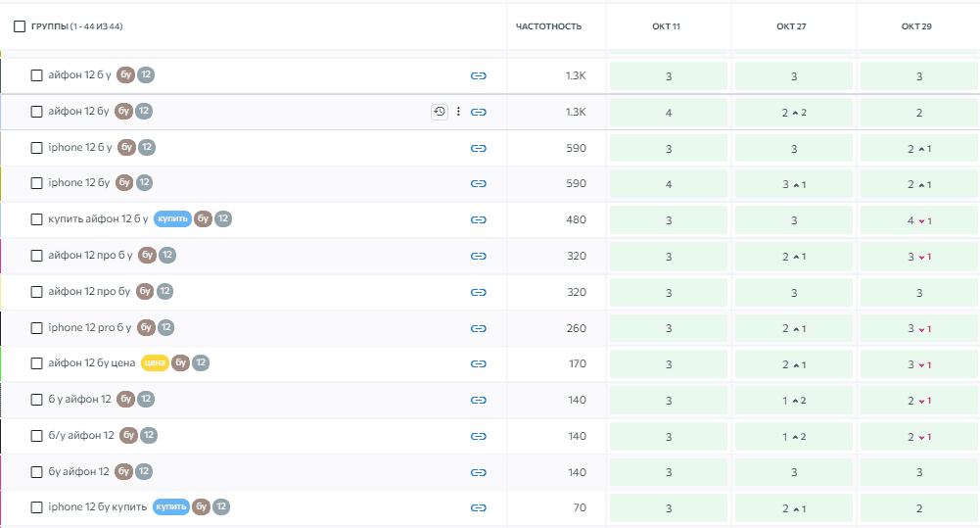980x528 pixels.
Task: Click ОКТ 29 cell for купить айфон 12 б у
Action: [919, 220]
